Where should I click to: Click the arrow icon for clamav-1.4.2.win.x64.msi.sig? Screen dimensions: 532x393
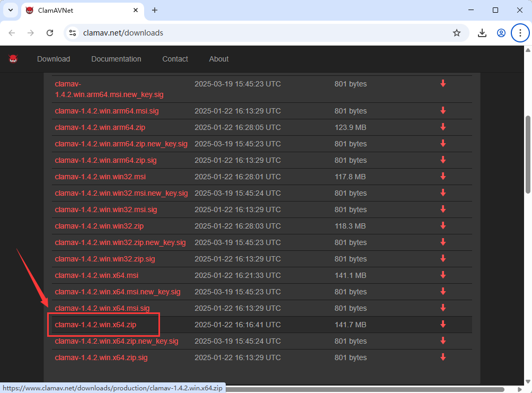[x=443, y=308]
